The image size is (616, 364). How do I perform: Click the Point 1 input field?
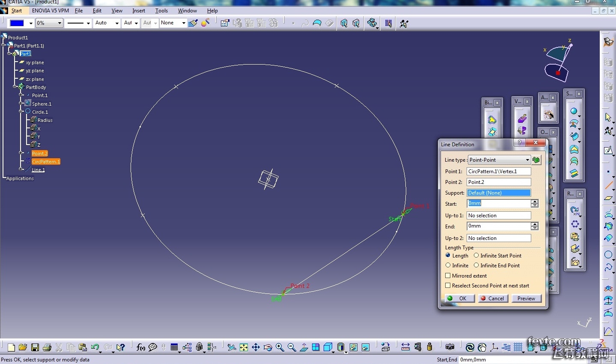tap(499, 171)
